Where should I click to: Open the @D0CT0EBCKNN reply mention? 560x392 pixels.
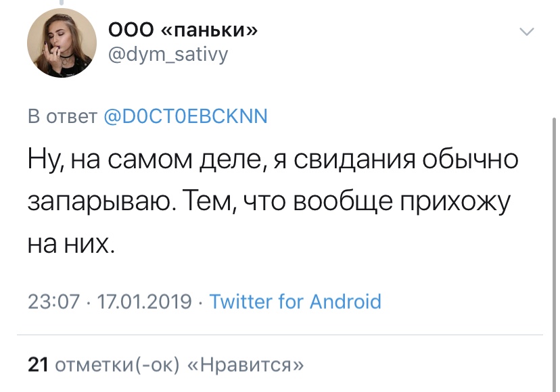[185, 116]
